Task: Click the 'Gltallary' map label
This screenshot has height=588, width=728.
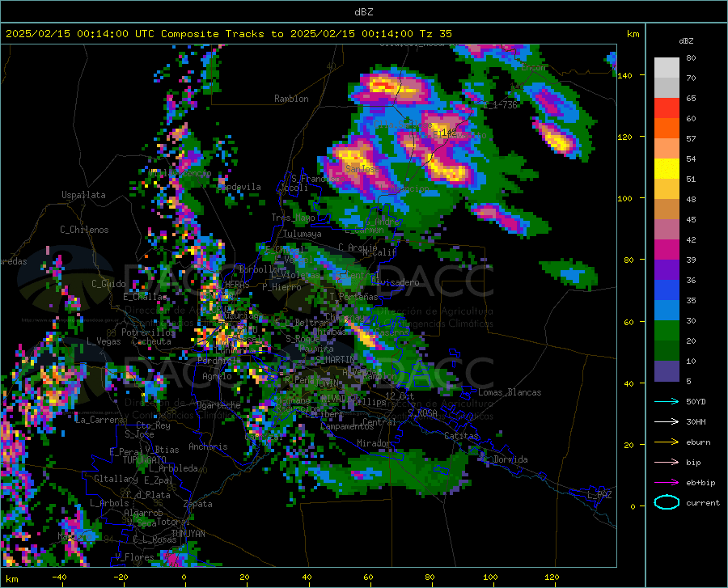Action: tap(116, 479)
